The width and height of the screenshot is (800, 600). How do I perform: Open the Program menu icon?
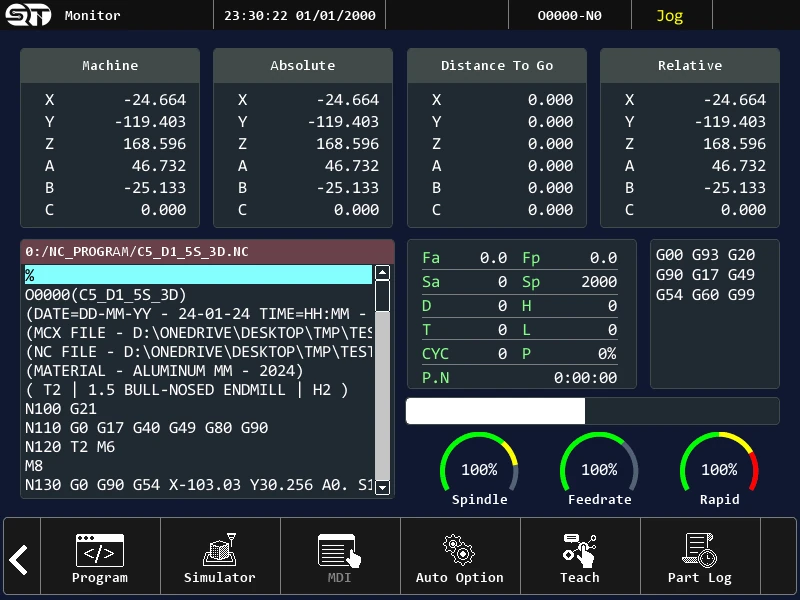[x=99, y=550]
